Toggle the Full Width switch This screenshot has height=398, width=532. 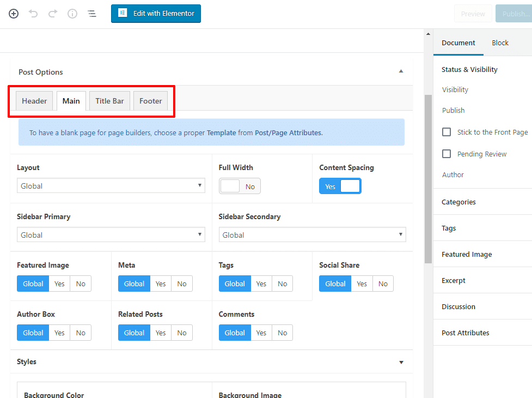coord(240,186)
